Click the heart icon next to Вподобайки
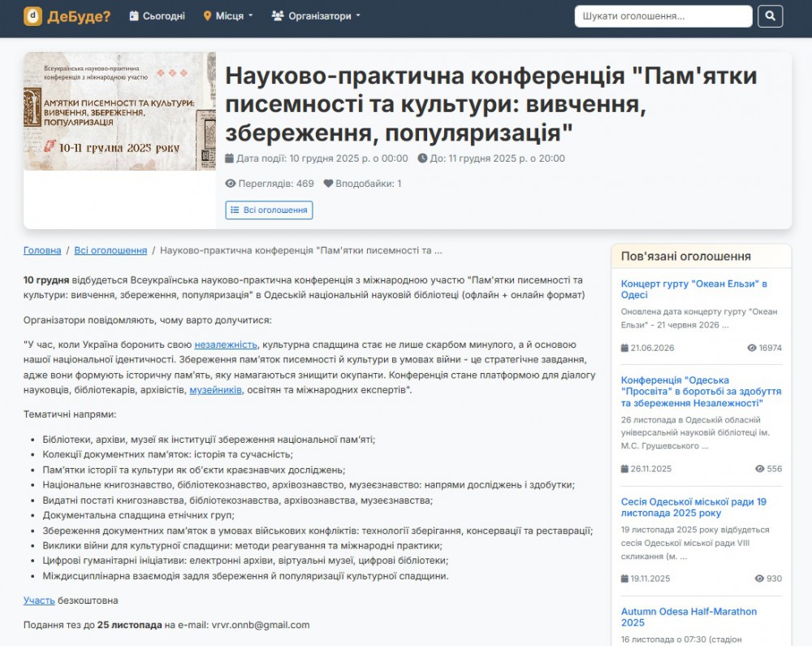This screenshot has height=646, width=812. [x=328, y=184]
